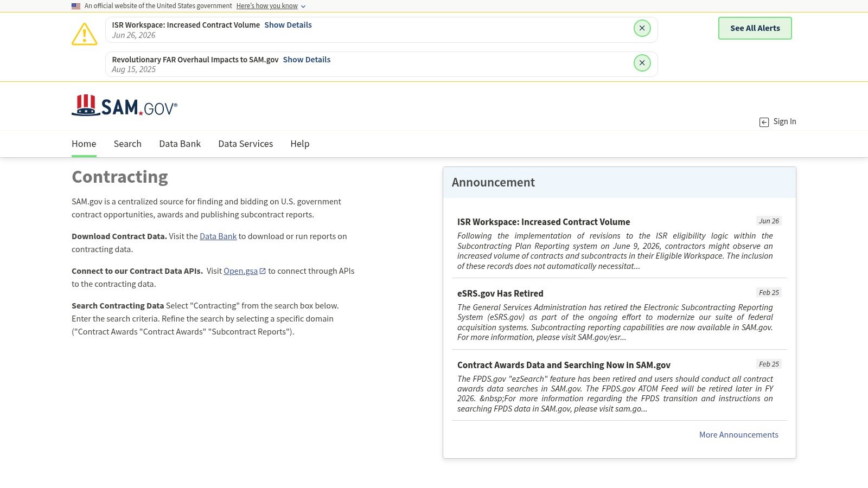Dismiss the ISR Workspace alert with X icon
The height and width of the screenshot is (488, 868).
pos(642,28)
